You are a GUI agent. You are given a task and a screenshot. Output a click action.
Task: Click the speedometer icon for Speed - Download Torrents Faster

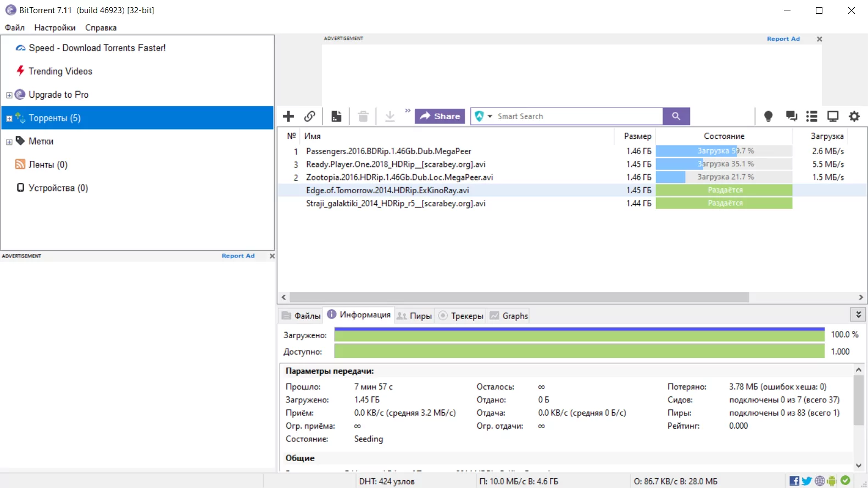pos(20,48)
